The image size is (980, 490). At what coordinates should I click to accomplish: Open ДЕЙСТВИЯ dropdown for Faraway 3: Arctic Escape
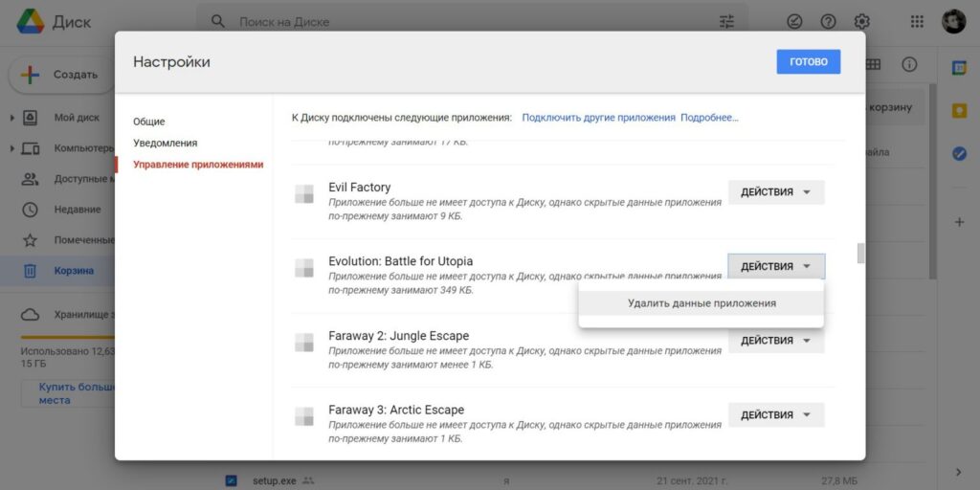click(x=776, y=415)
